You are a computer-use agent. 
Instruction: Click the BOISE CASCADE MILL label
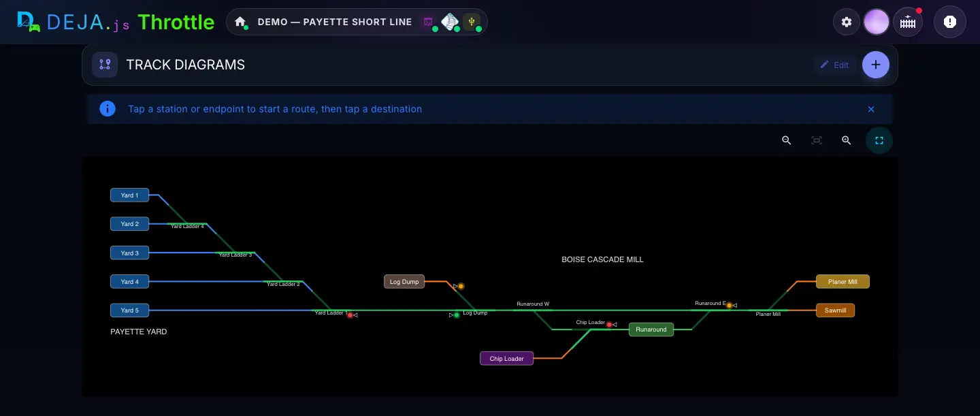pos(602,259)
